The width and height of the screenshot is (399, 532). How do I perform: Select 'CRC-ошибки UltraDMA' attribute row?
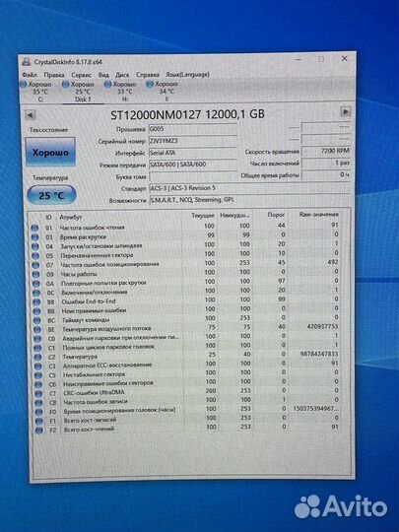[187, 392]
